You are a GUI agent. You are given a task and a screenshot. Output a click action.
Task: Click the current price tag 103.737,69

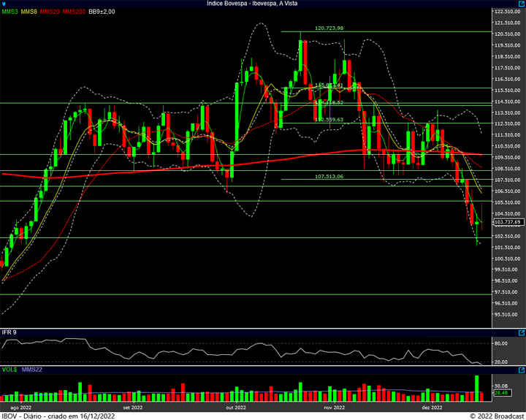pos(508,222)
